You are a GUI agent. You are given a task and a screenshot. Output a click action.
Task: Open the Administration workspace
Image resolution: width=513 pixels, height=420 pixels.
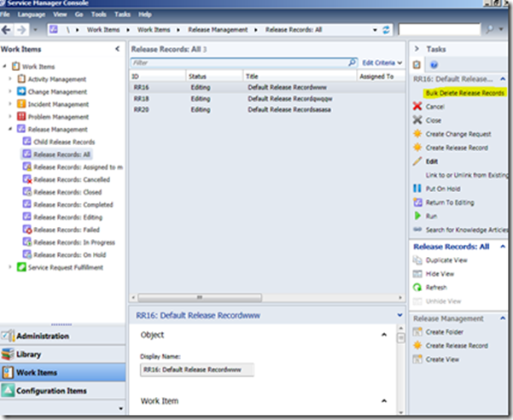62,336
